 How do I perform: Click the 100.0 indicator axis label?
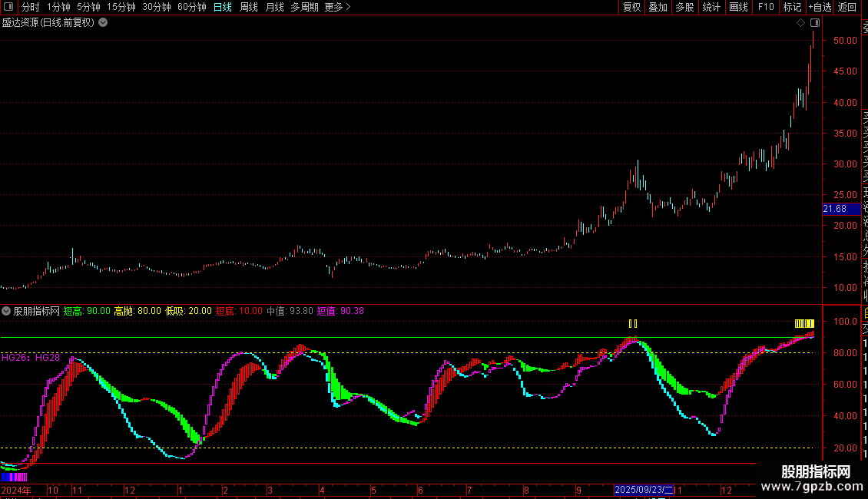pyautogui.click(x=845, y=322)
